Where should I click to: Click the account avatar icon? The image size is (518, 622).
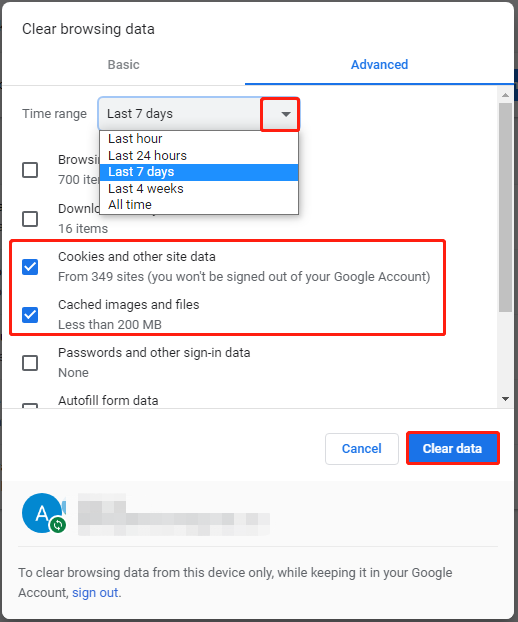click(x=42, y=513)
